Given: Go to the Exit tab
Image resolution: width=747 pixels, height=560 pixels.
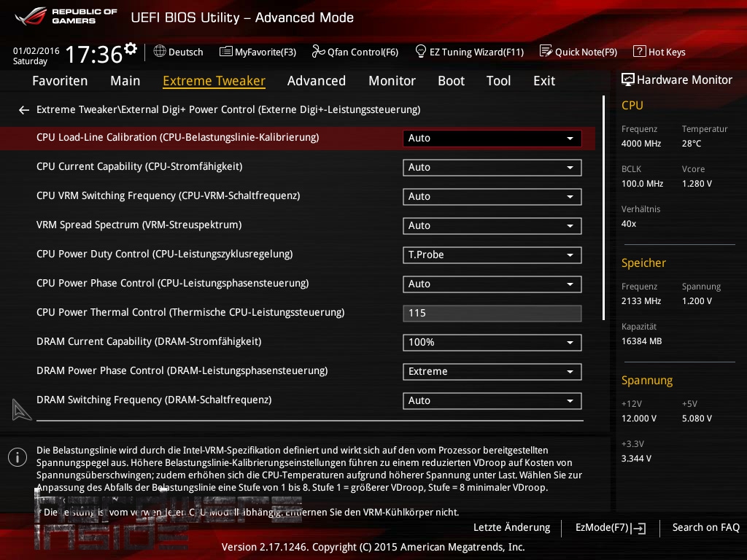Looking at the screenshot, I should coord(544,81).
